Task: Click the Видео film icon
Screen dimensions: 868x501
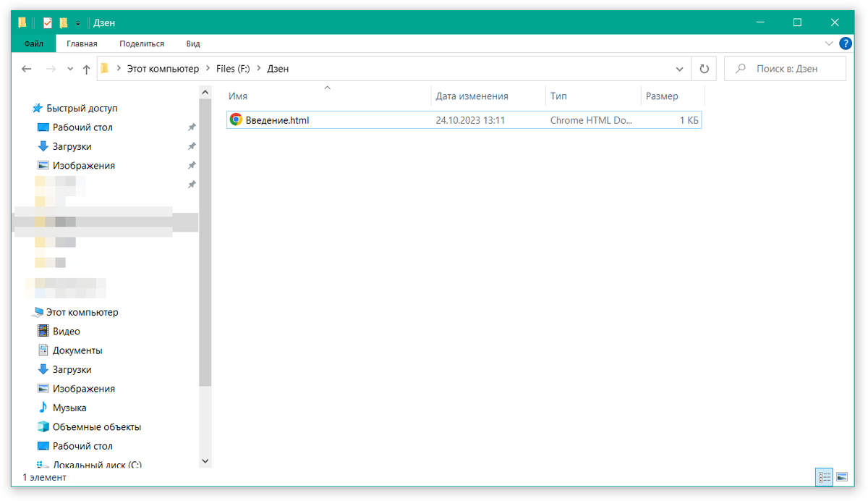Action: (43, 331)
